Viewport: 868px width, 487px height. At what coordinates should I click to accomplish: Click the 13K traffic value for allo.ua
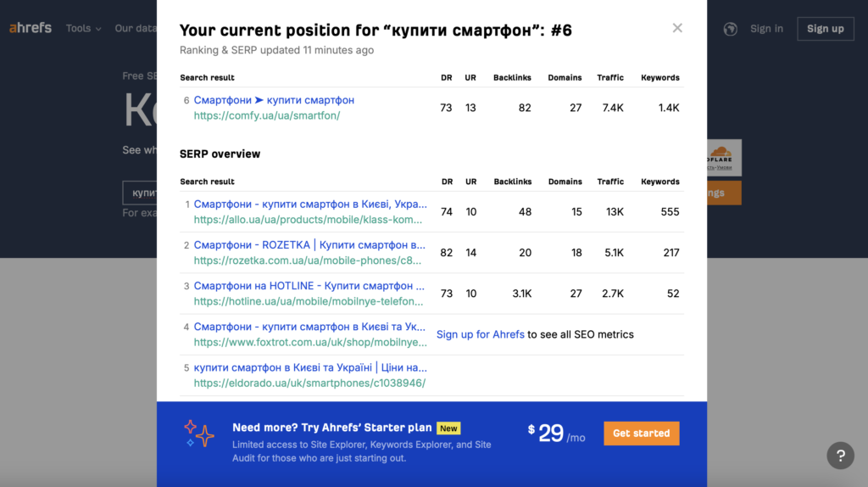(x=615, y=211)
